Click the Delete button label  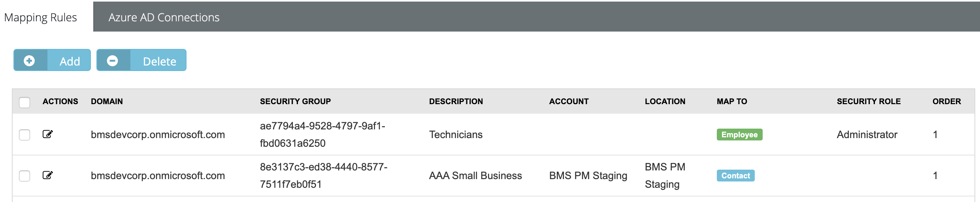click(160, 61)
